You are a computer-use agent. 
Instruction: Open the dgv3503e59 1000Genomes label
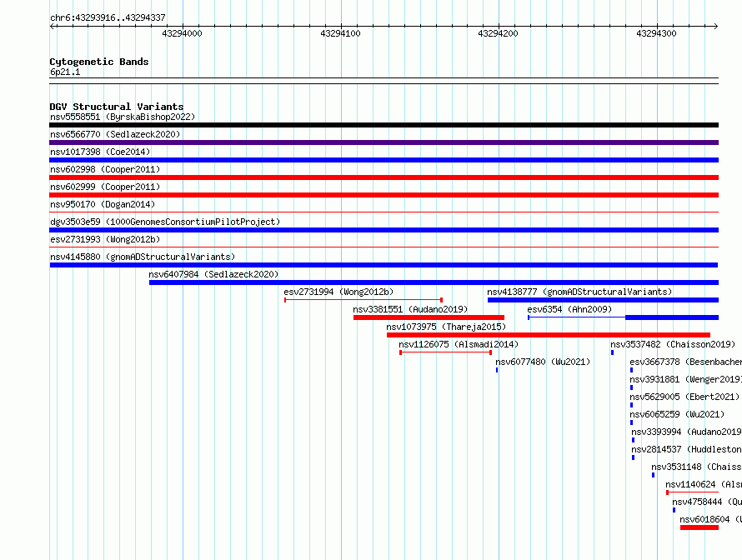[165, 222]
